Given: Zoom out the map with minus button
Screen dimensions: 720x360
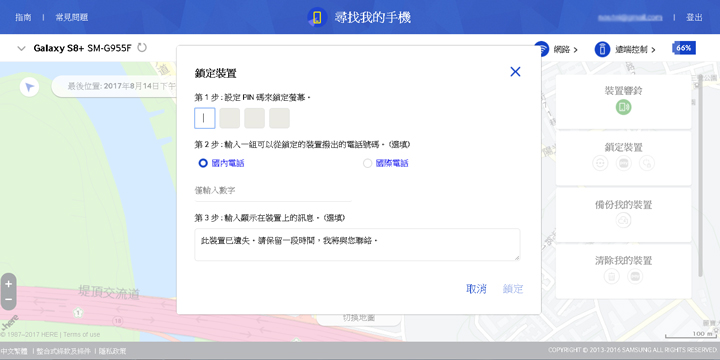Looking at the screenshot, I should [x=8, y=299].
